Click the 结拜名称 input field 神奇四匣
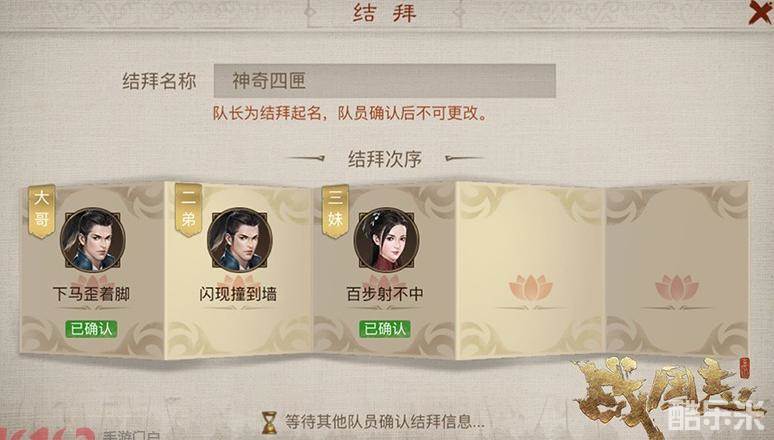 [385, 80]
